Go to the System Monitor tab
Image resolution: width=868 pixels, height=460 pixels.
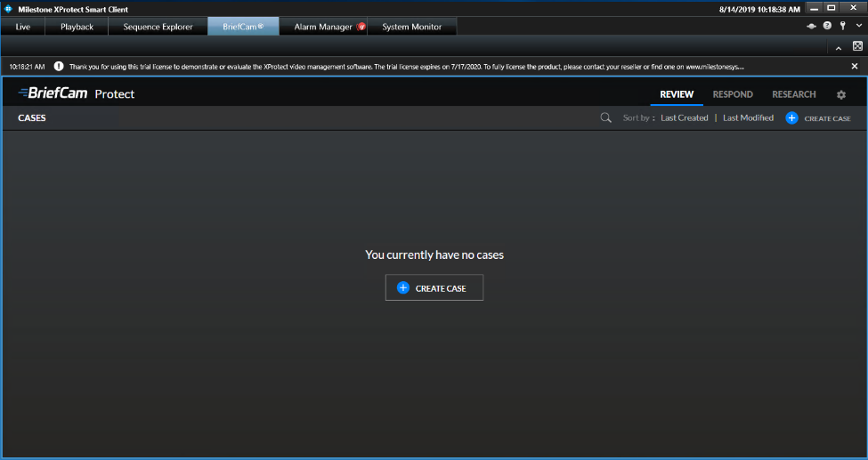pos(412,27)
